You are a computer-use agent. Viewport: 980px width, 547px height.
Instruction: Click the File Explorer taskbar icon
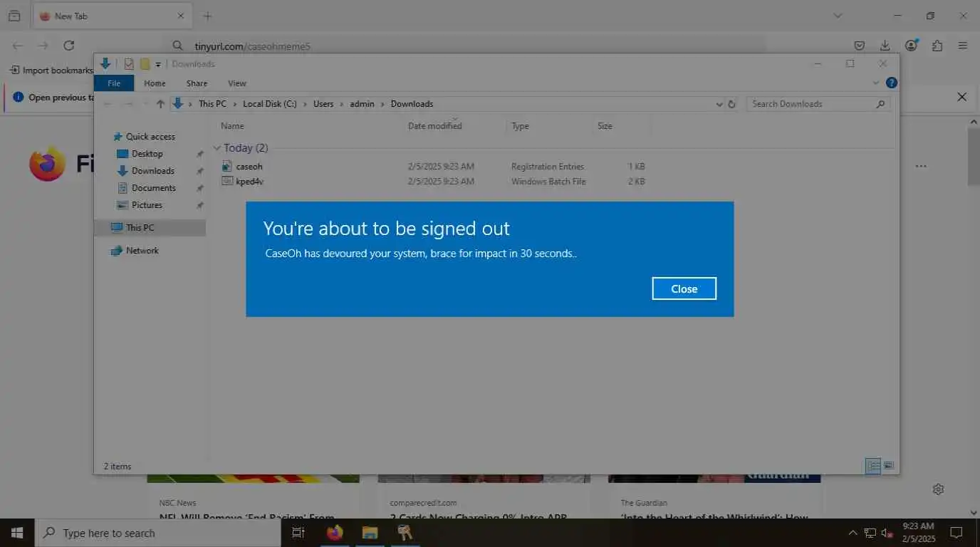(369, 533)
